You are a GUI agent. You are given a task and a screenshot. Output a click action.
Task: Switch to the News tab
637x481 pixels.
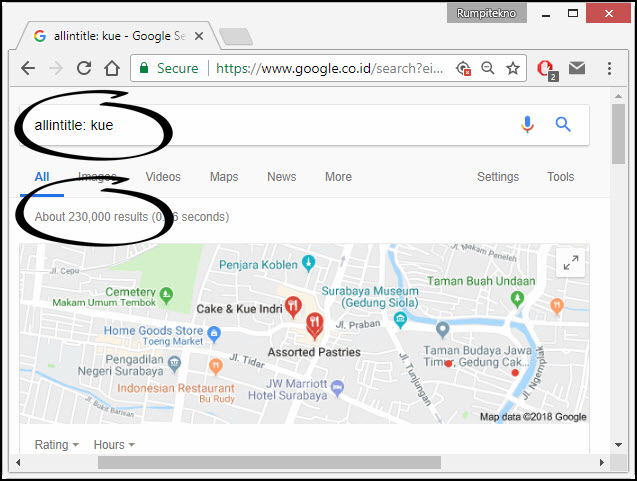point(282,177)
